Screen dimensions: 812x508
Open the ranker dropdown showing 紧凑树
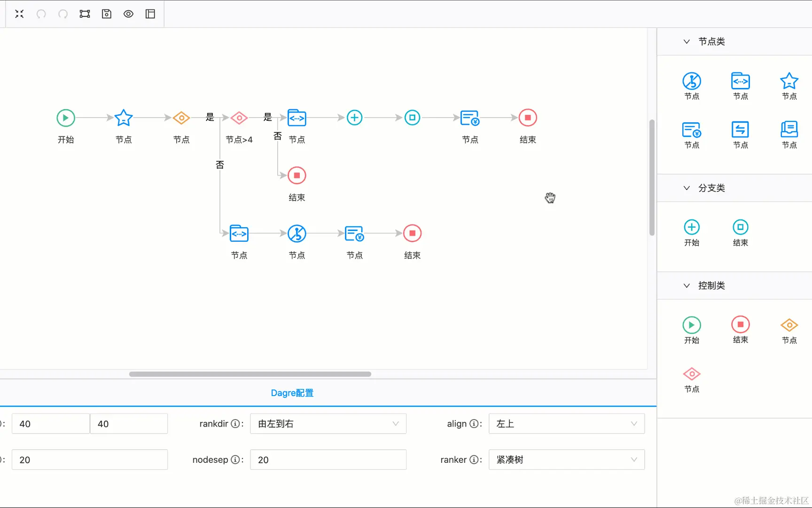point(567,460)
